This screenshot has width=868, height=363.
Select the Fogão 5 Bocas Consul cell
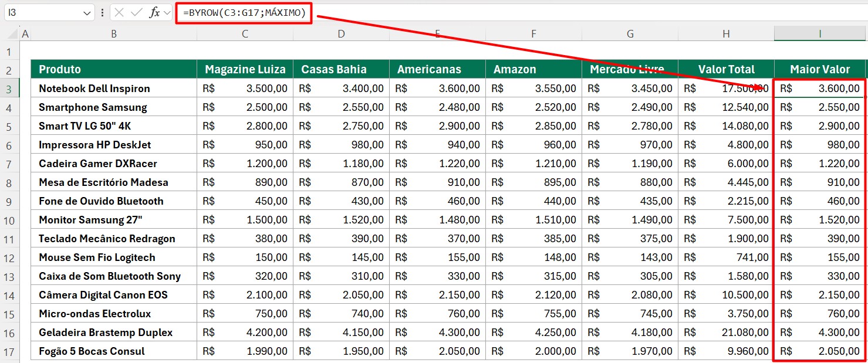coord(114,351)
